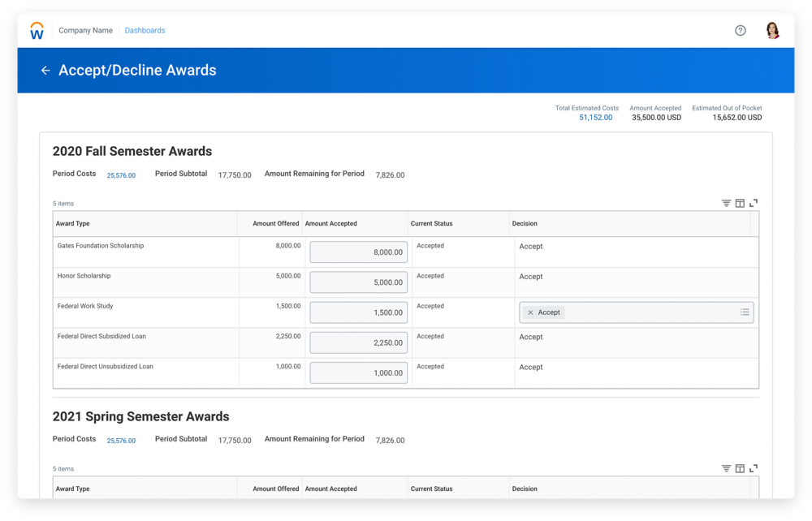Click column settings icon for Fall awards table

tap(740, 204)
